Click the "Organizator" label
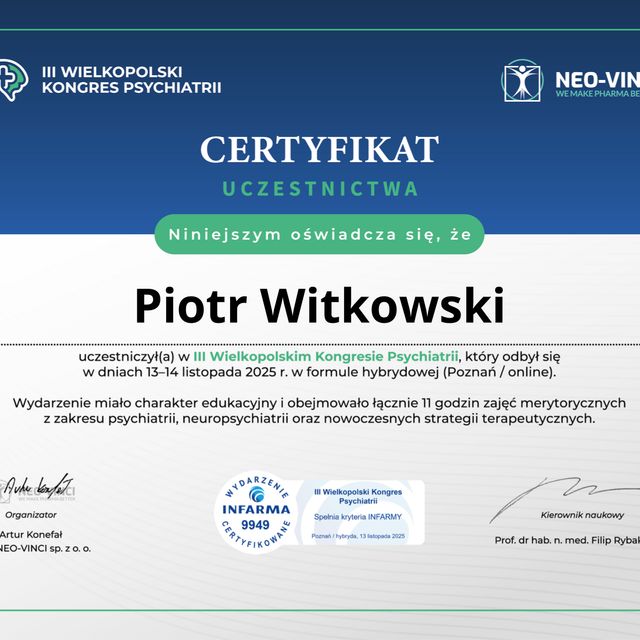Image resolution: width=640 pixels, height=640 pixels. pyautogui.click(x=31, y=515)
